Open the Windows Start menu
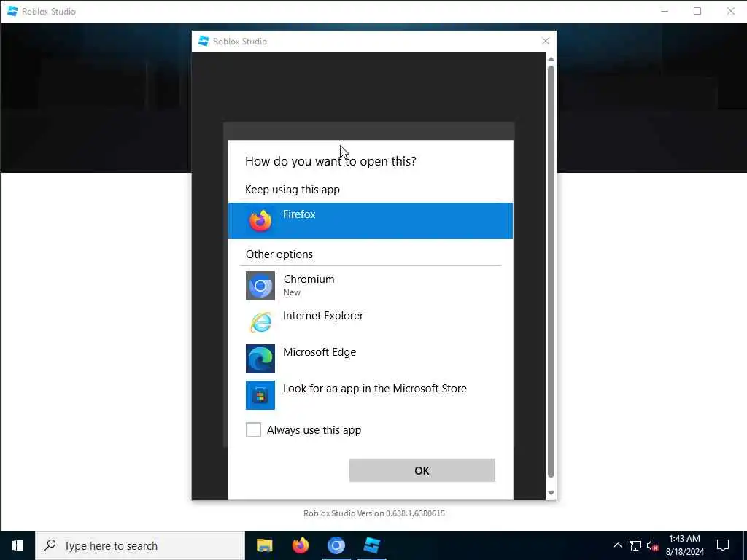The image size is (747, 560). pos(18,545)
